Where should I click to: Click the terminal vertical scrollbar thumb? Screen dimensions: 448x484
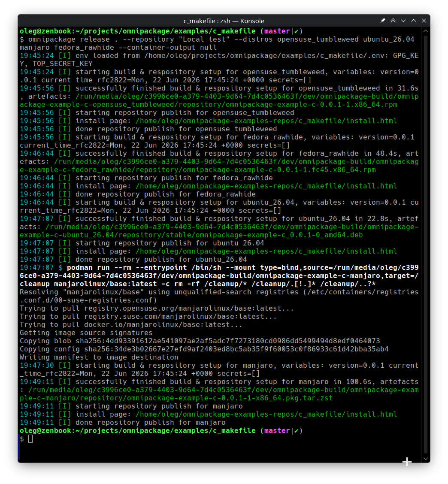click(425, 244)
